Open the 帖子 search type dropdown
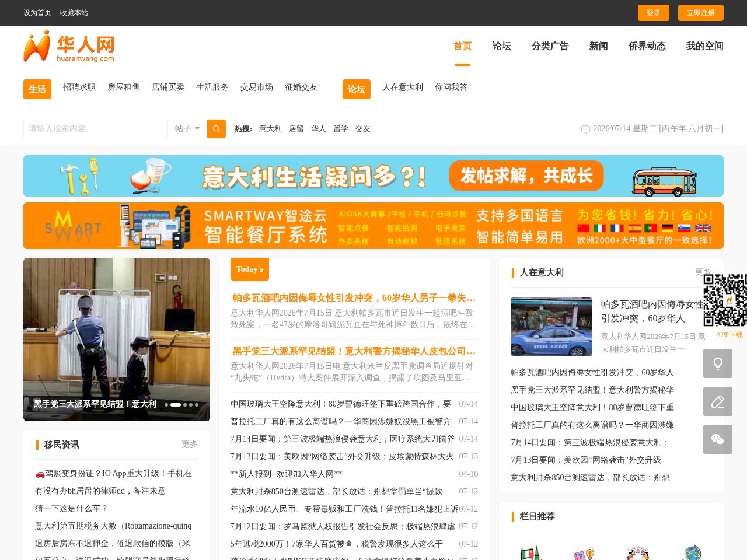 (x=187, y=129)
